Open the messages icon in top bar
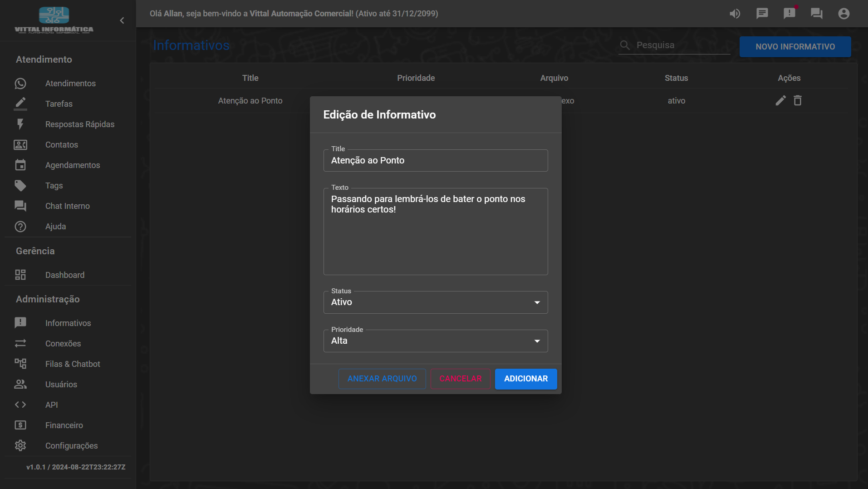Image resolution: width=868 pixels, height=489 pixels. tap(762, 14)
